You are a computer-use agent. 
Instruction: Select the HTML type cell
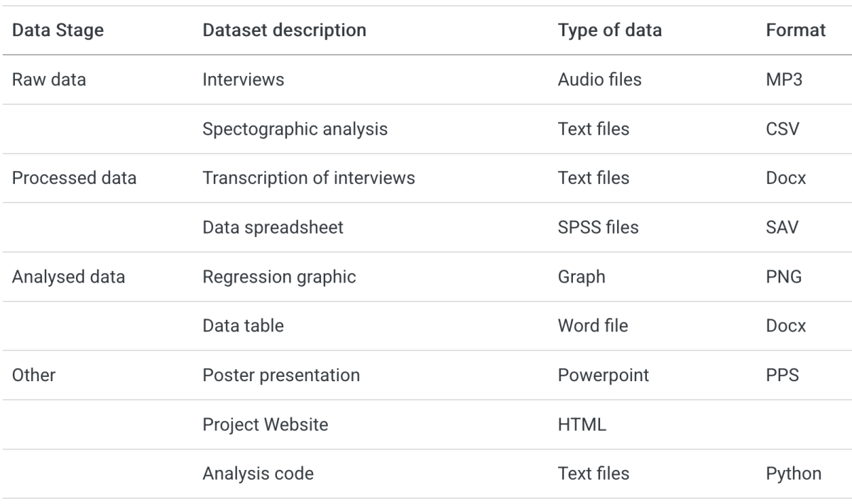click(582, 424)
